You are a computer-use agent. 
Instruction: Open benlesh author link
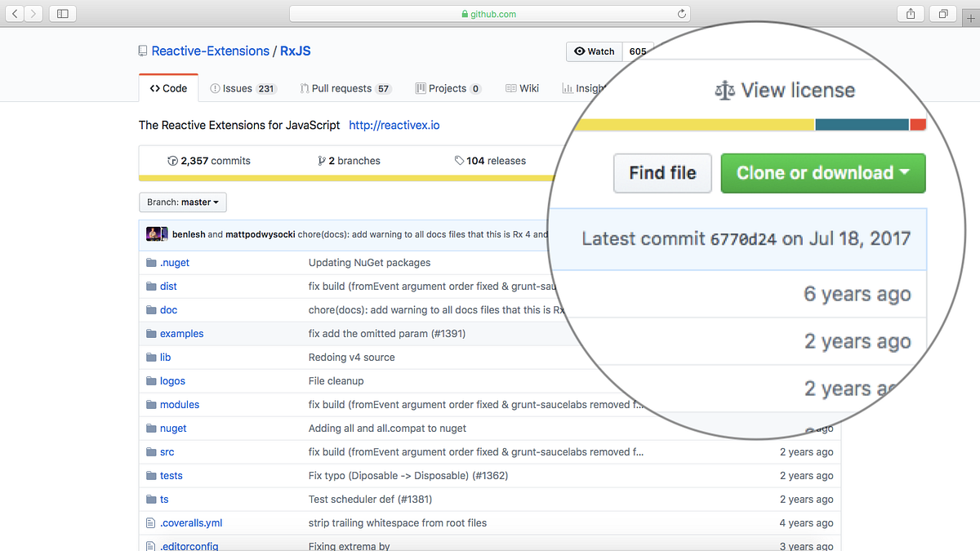[189, 234]
